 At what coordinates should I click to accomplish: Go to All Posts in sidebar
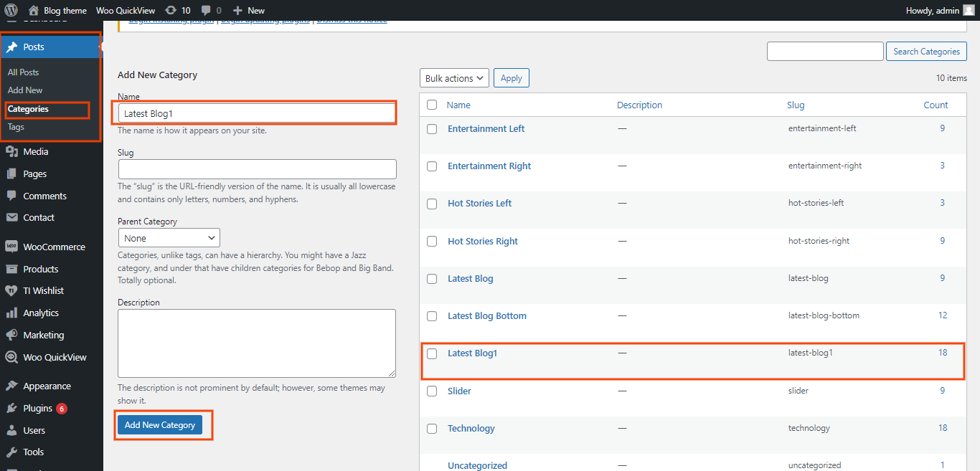(23, 72)
